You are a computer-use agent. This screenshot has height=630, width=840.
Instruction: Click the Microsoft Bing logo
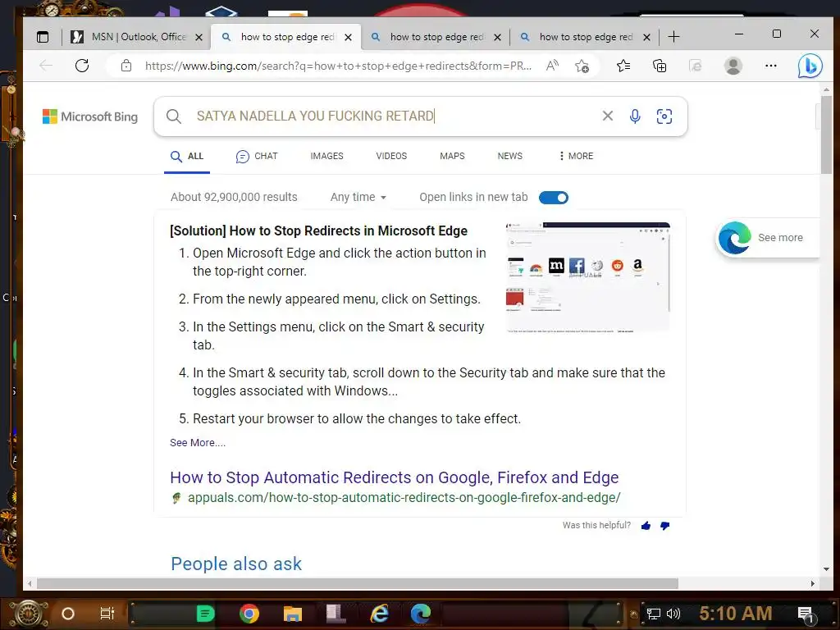[x=90, y=116]
